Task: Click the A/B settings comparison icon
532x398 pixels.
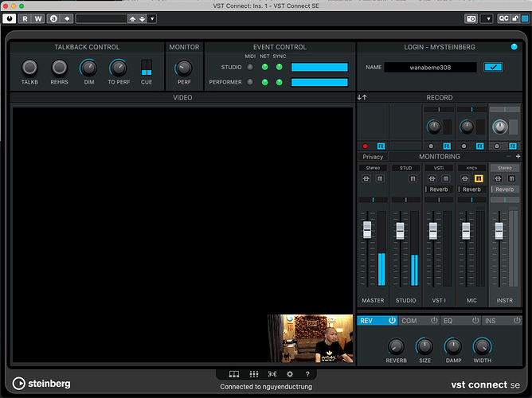Action: 53,18
